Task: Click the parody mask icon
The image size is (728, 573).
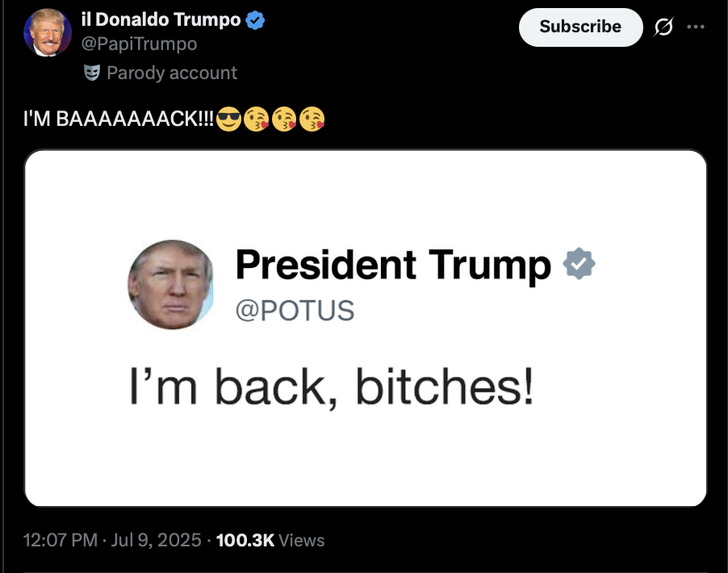Action: coord(91,73)
